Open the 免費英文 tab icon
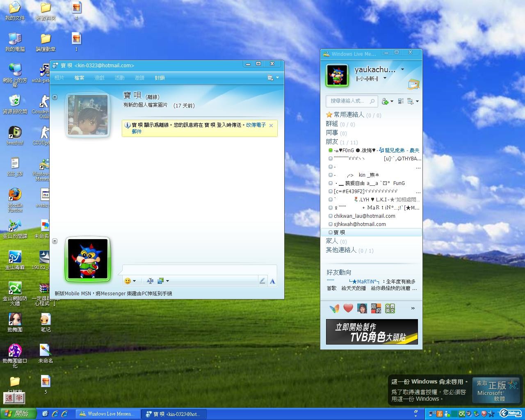 [390, 308]
